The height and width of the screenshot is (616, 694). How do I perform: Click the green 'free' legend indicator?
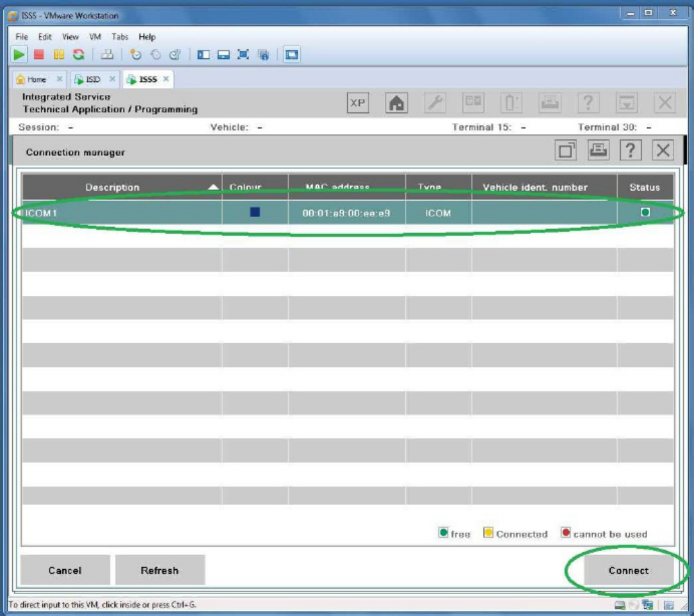(x=443, y=533)
